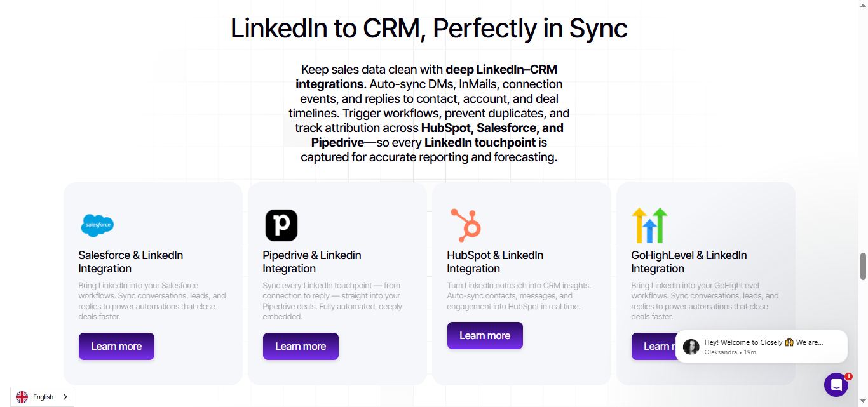Viewport: 868px width, 407px height.
Task: Click the HubSpot & LinkedIn Integration heading
Action: click(494, 262)
